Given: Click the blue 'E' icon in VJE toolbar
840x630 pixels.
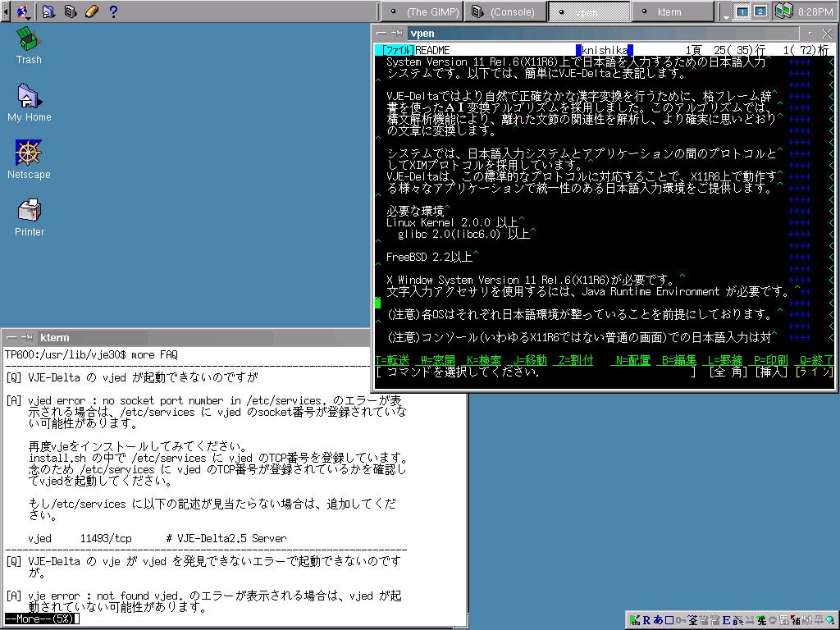Looking at the screenshot, I should coord(726,620).
